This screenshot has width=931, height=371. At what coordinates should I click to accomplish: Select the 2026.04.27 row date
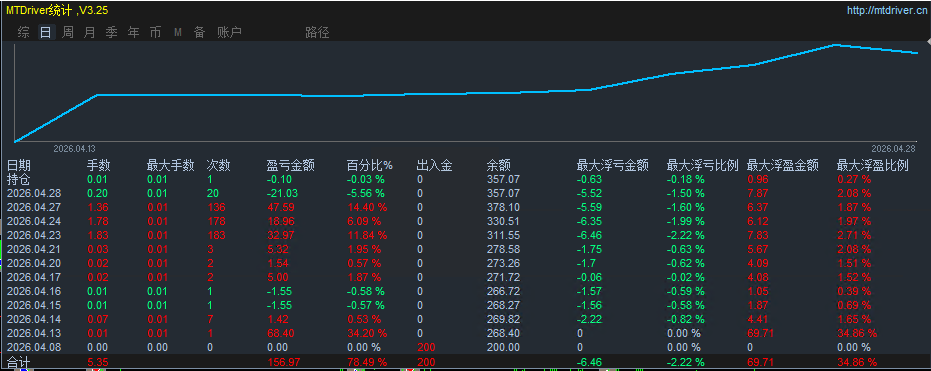pos(34,207)
